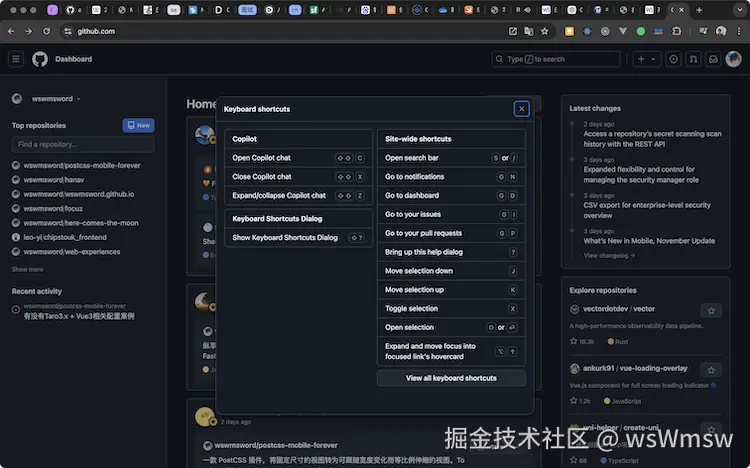The height and width of the screenshot is (468, 750).
Task: Open wswmsword/wswmsword.github.io repository
Action: 79,194
